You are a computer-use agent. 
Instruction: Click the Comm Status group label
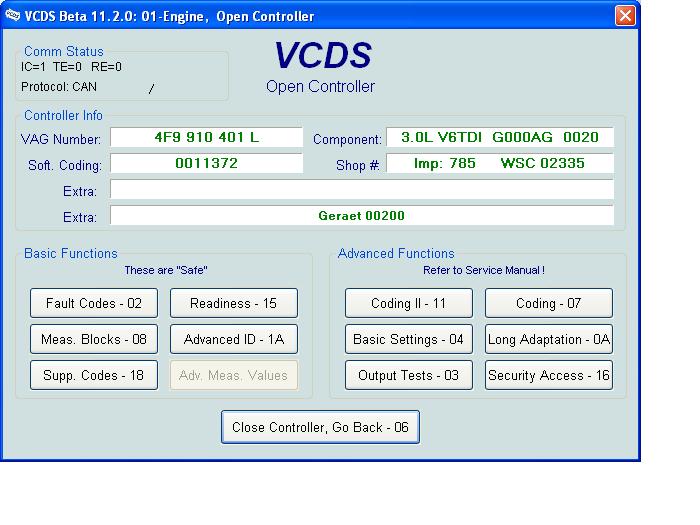coord(63,51)
